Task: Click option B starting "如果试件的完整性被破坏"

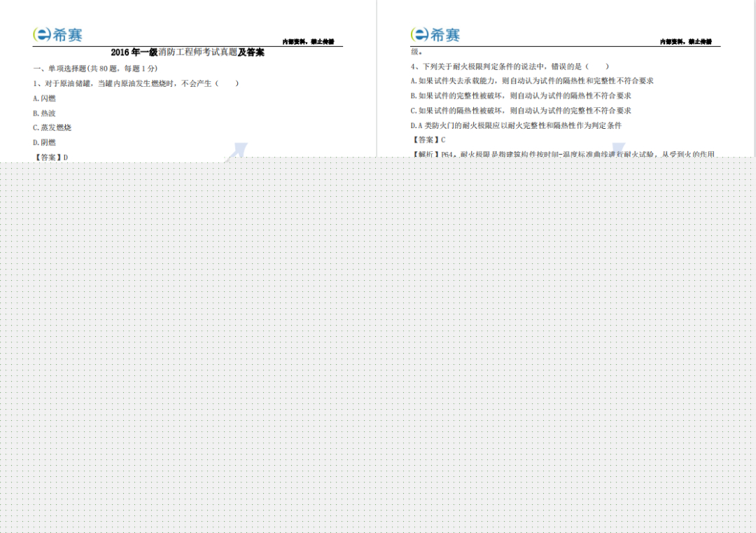Action: (521, 96)
